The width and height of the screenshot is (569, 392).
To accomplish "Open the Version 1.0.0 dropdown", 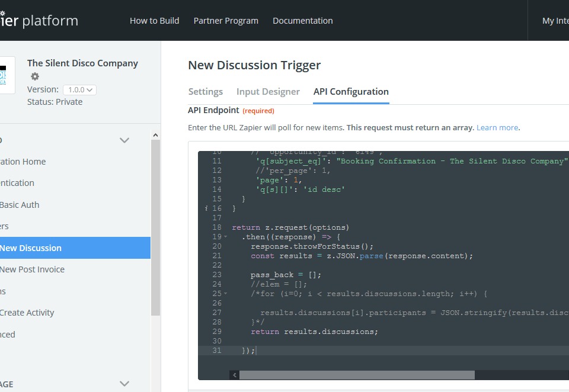I will [80, 89].
